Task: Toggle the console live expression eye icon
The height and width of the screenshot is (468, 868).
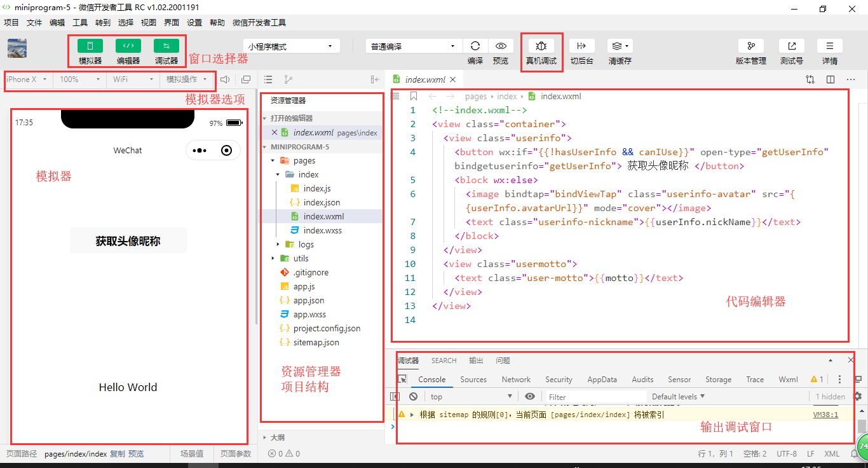Action: (529, 396)
